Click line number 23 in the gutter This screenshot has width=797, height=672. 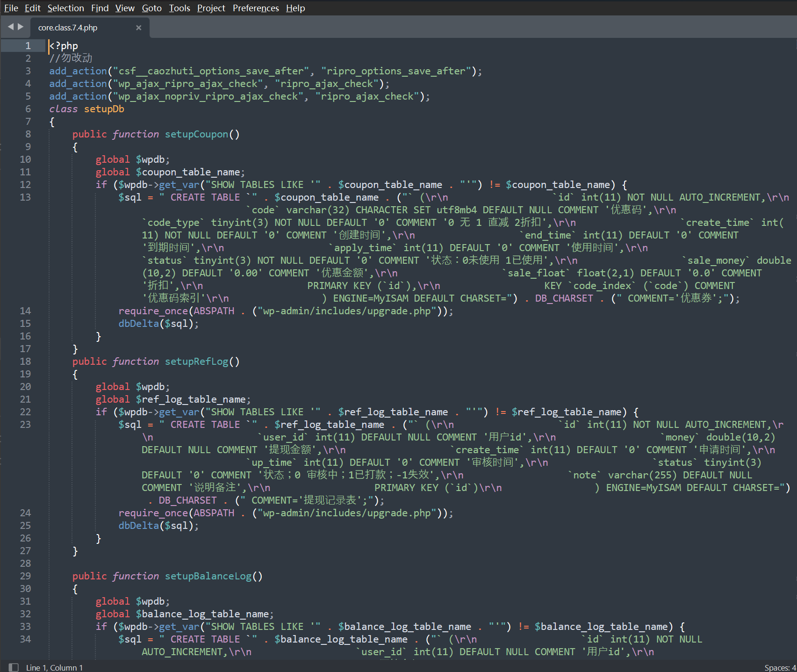25,425
